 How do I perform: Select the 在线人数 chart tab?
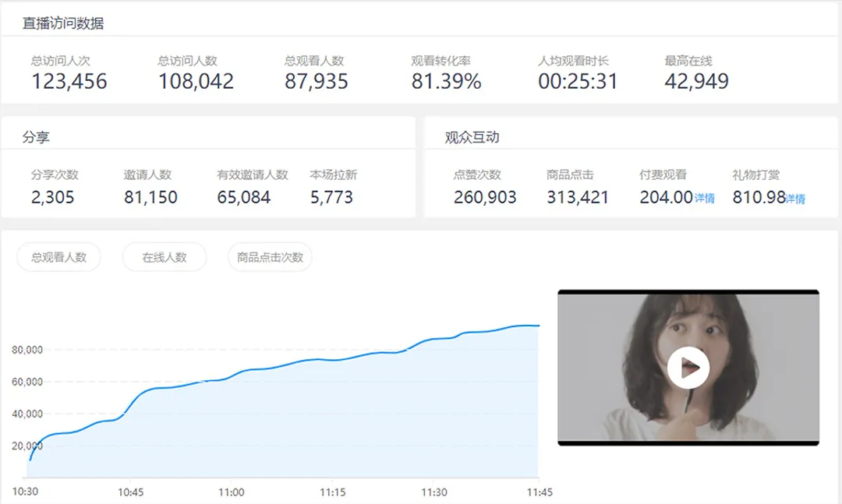[x=165, y=257]
